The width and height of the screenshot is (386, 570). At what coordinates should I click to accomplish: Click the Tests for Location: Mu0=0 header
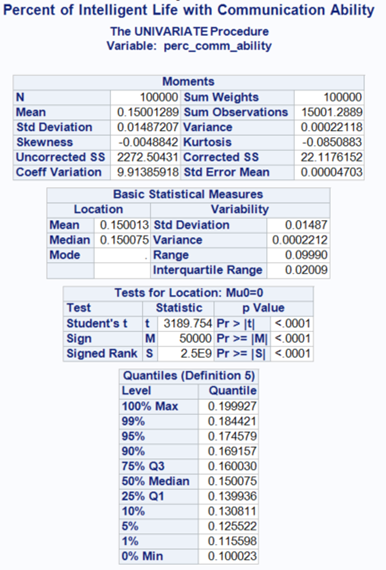click(188, 293)
